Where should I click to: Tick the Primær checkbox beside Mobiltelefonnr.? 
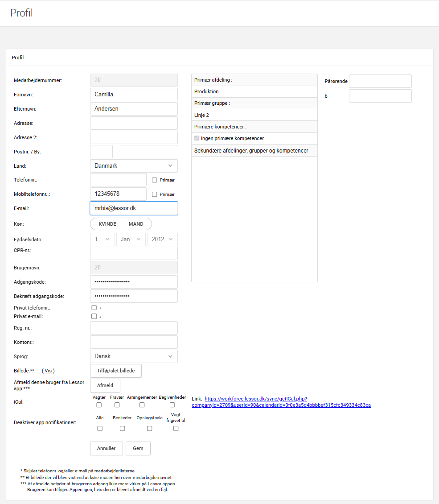155,194
